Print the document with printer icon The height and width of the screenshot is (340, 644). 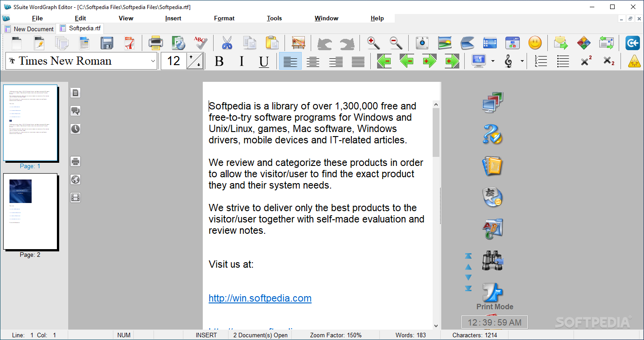pyautogui.click(x=156, y=43)
